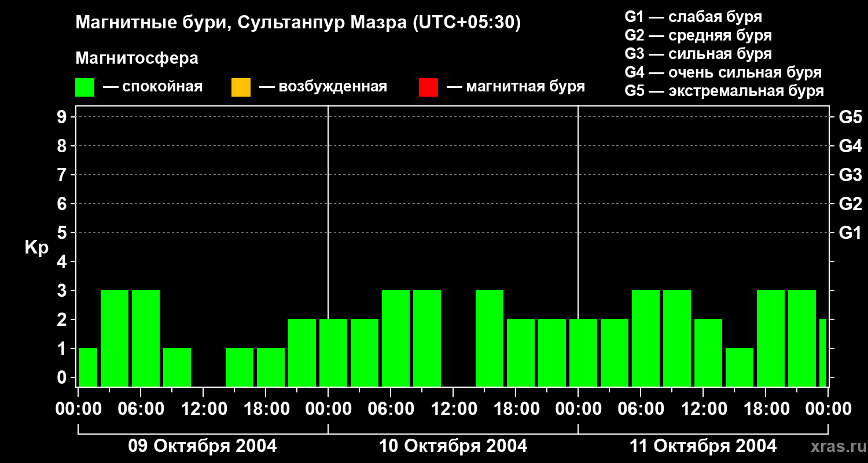868x463 pixels.
Task: Click the 'Магнитосфера' legend heading
Action: [x=137, y=58]
